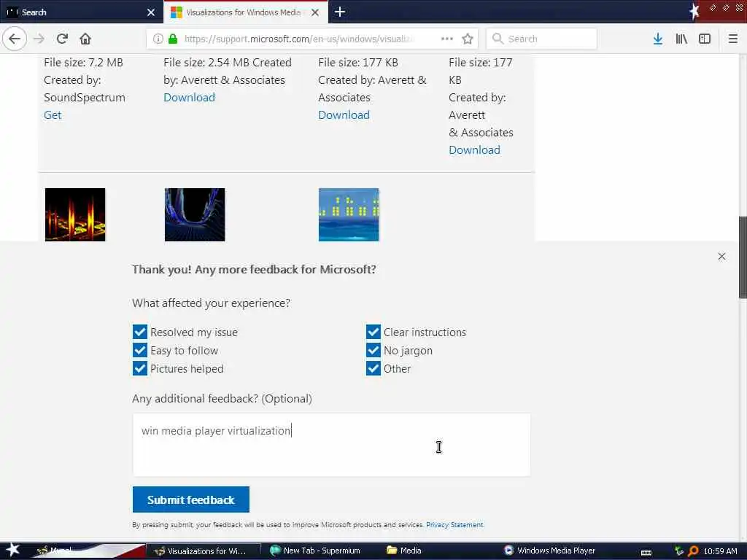The image size is (747, 560).
Task: Open the downloads panel arrow
Action: [658, 39]
